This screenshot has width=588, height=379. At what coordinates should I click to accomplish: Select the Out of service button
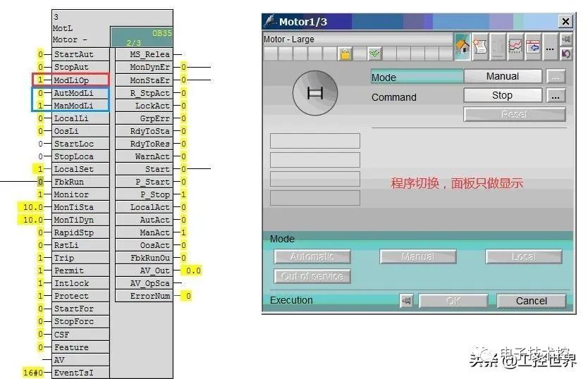(312, 276)
